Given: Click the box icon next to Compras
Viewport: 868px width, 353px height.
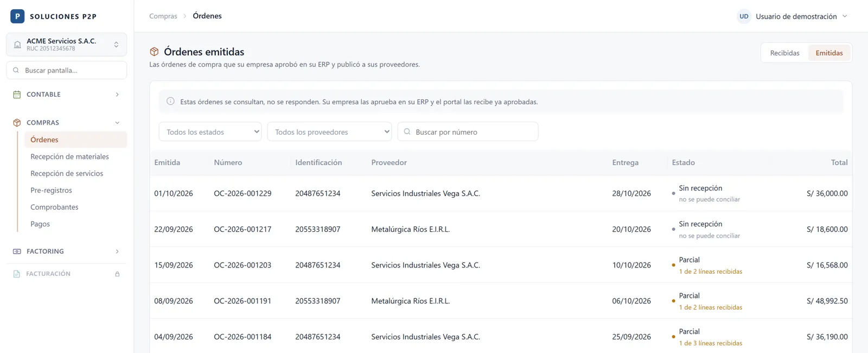Looking at the screenshot, I should point(17,123).
